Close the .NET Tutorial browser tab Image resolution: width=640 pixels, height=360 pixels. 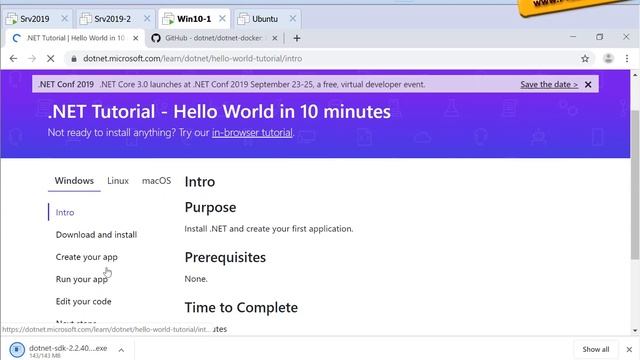tap(136, 38)
